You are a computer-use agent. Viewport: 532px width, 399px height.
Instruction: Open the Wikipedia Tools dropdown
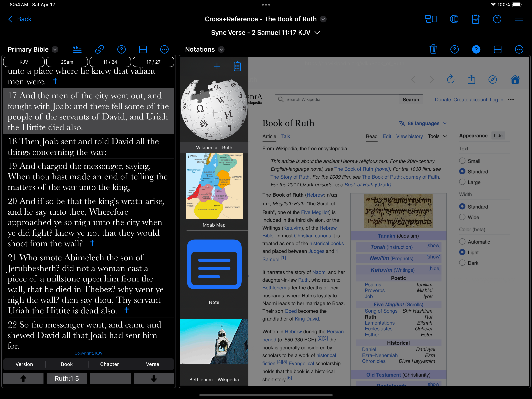[437, 136]
